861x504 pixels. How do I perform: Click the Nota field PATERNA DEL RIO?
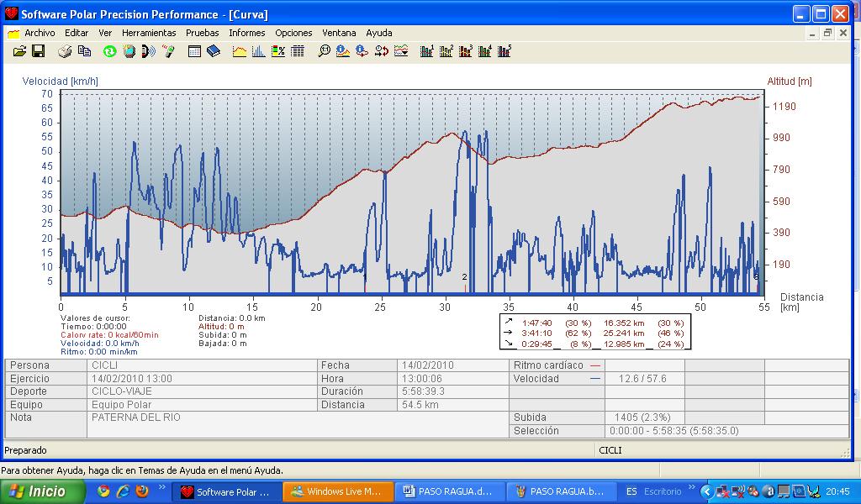pos(135,417)
